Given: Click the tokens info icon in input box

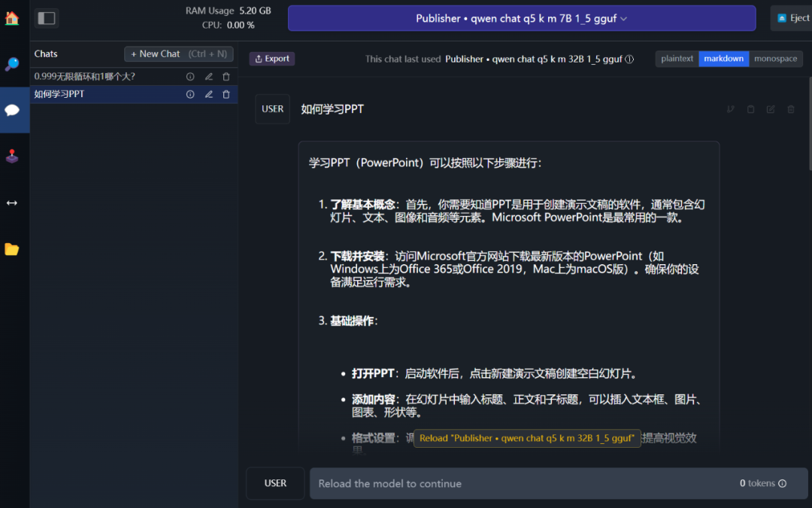Looking at the screenshot, I should pyautogui.click(x=783, y=484).
